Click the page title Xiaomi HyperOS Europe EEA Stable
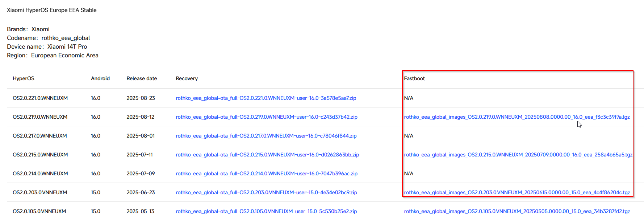Image resolution: width=644 pixels, height=216 pixels. (x=52, y=10)
